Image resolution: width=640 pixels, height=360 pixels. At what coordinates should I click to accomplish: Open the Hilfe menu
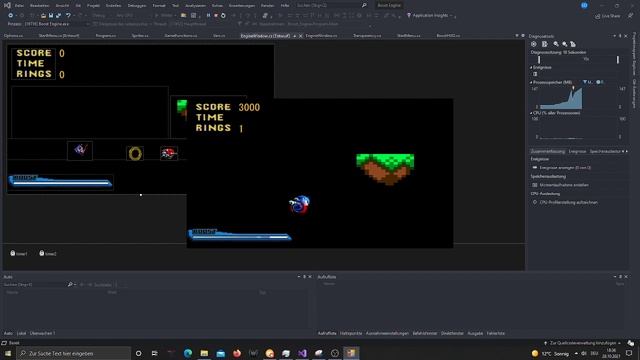pos(285,6)
